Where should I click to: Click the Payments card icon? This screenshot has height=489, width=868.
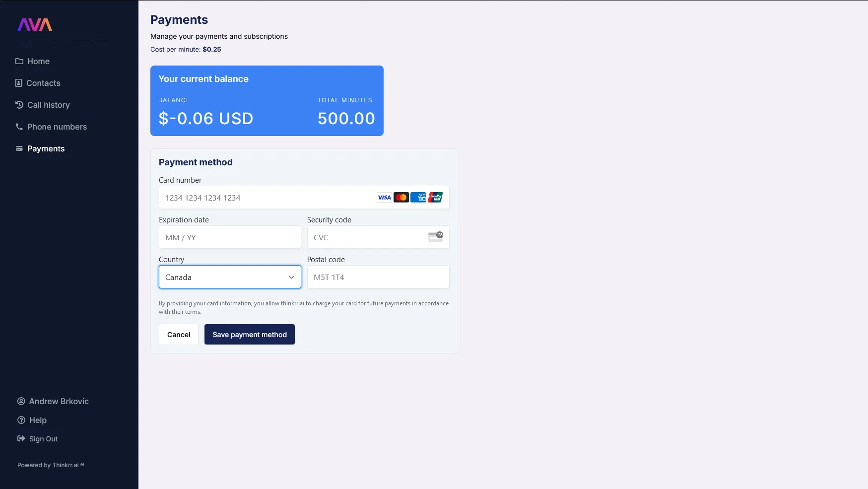pos(19,148)
